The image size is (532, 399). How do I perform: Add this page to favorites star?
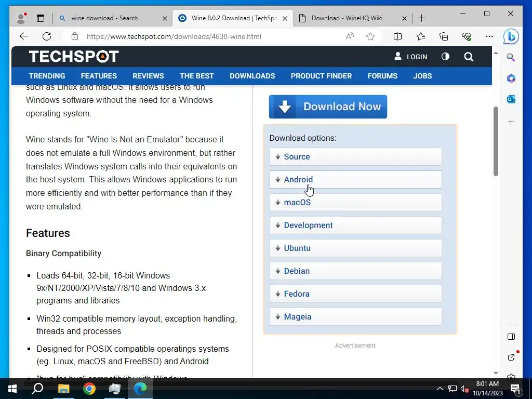(x=370, y=36)
